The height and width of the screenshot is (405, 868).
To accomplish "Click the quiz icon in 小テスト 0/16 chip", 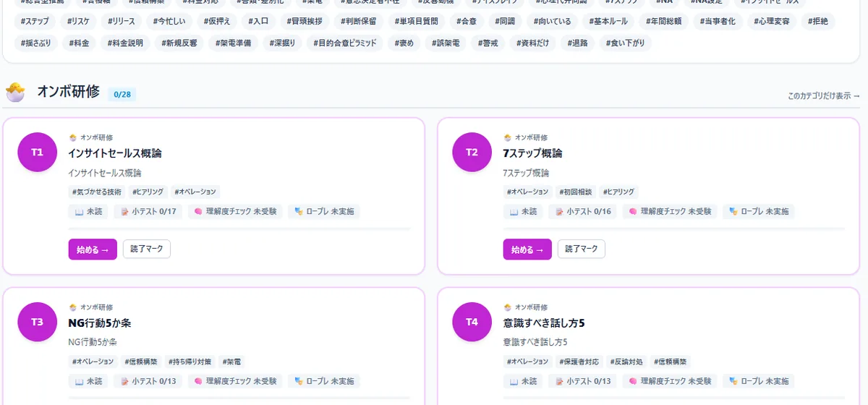I will pyautogui.click(x=559, y=212).
